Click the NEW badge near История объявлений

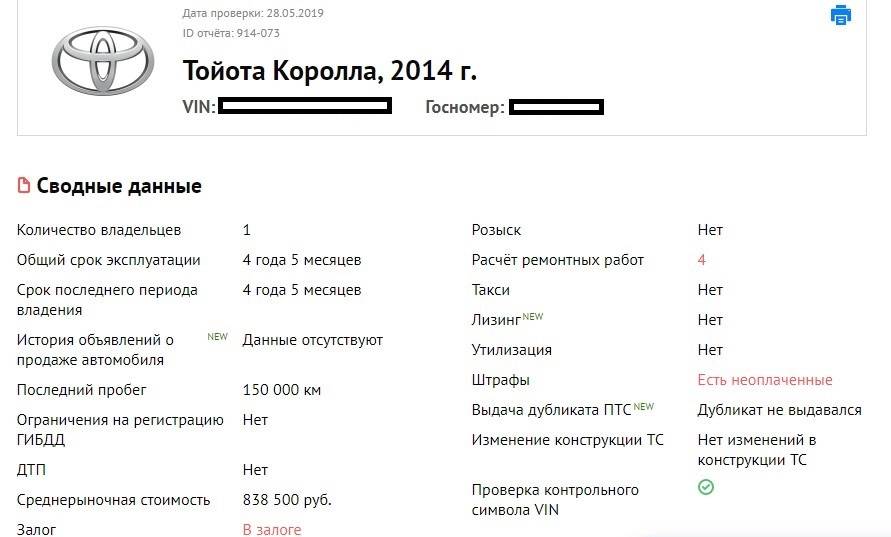217,336
